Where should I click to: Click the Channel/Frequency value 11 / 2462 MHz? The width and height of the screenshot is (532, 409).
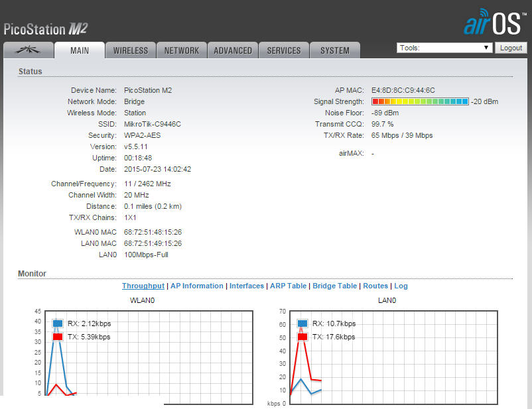147,184
